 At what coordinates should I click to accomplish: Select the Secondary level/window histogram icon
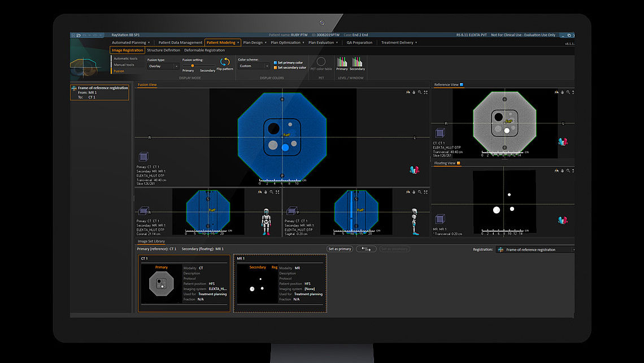click(x=358, y=64)
